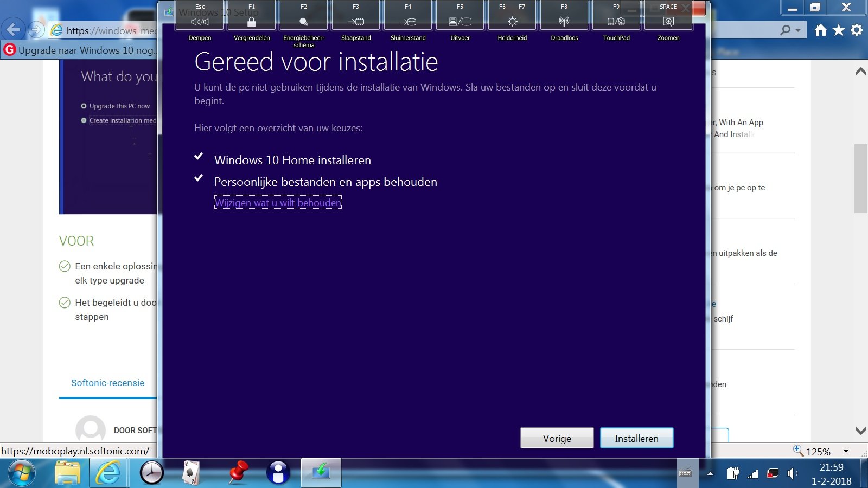Viewport: 868px width, 488px height.
Task: Open the address bar search dropdown
Action: [x=798, y=30]
